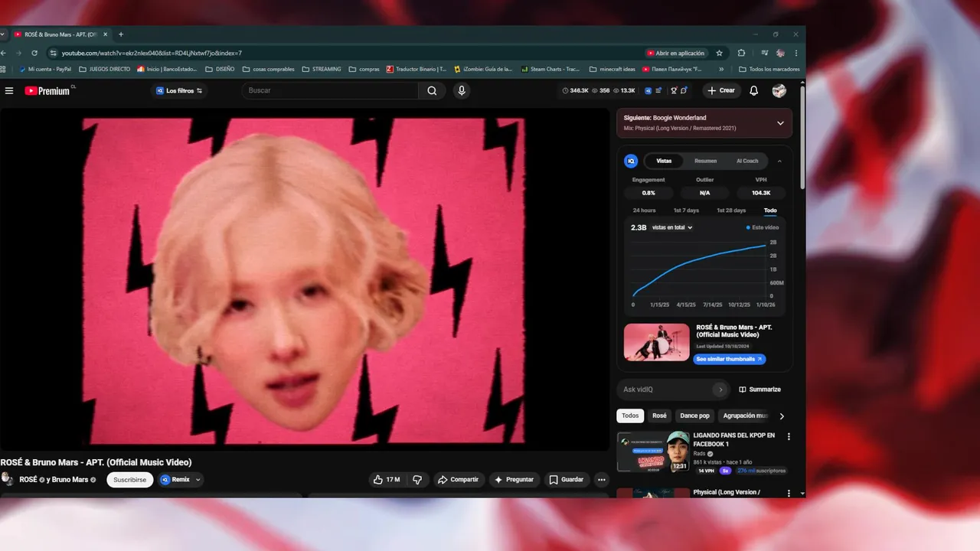Expand the Remix button dropdown arrow
The height and width of the screenshot is (551, 980).
198,480
